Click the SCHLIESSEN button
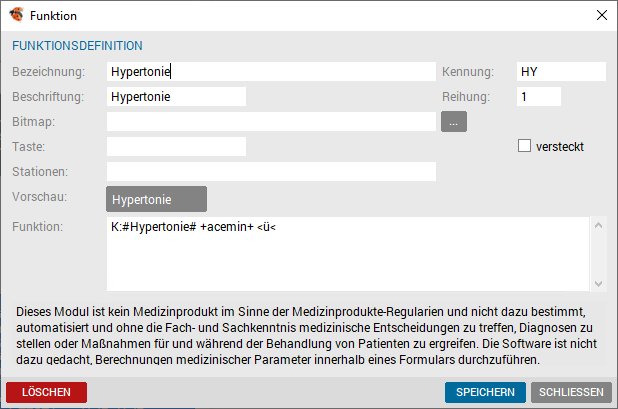The width and height of the screenshot is (618, 409). click(x=571, y=392)
